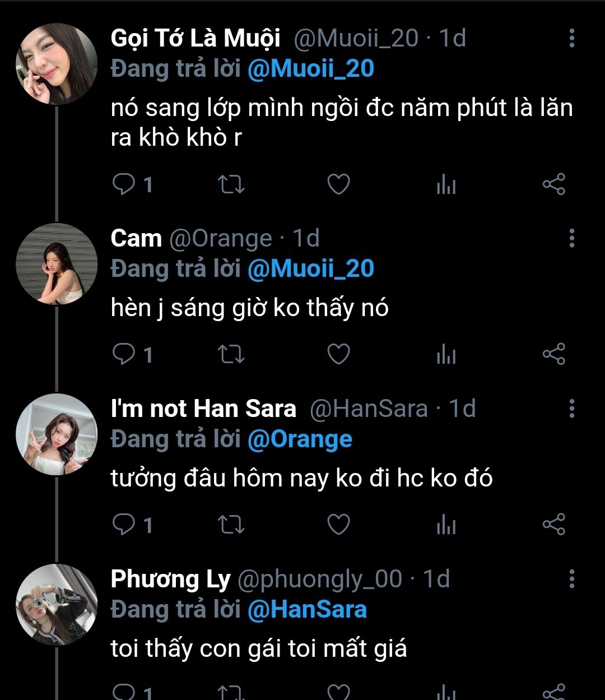Open @Muoii_20 mention in Cam's reply
Image resolution: width=605 pixels, height=700 pixels.
[x=310, y=269]
